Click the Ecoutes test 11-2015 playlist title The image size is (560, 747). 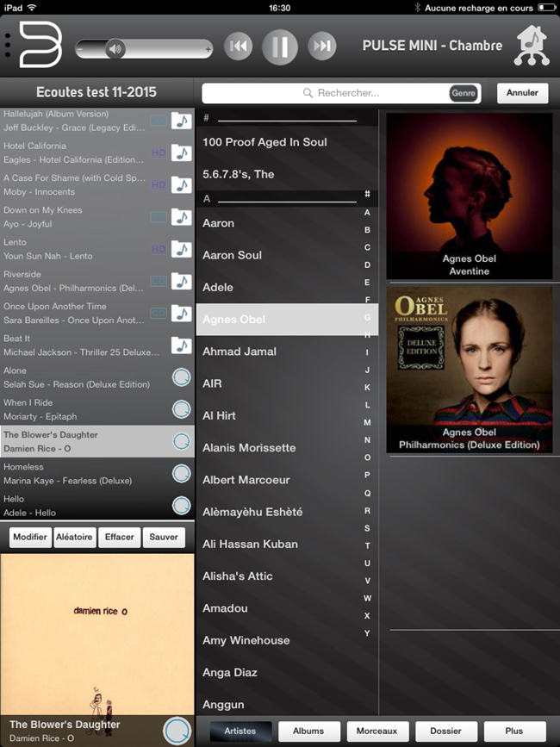coord(96,92)
